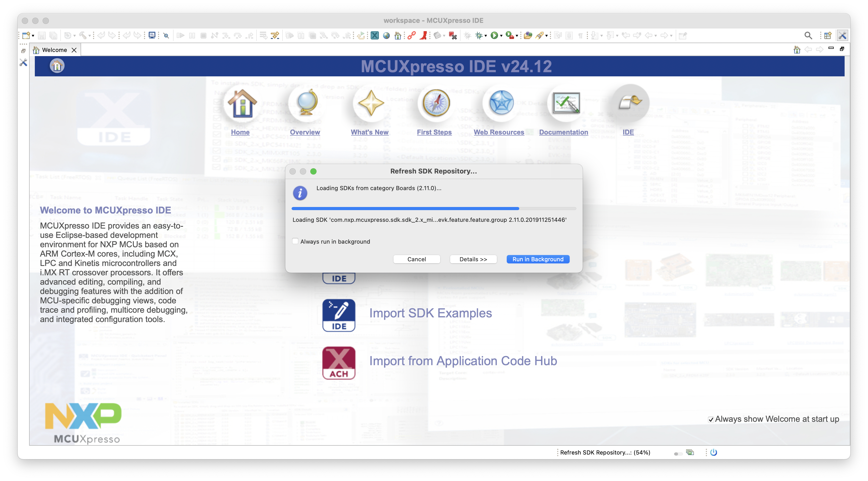Open the What's New page
This screenshot has width=868, height=481.
click(x=370, y=132)
